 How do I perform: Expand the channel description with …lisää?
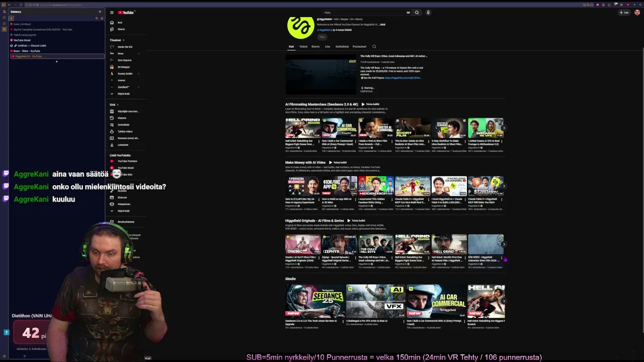coord(382,25)
